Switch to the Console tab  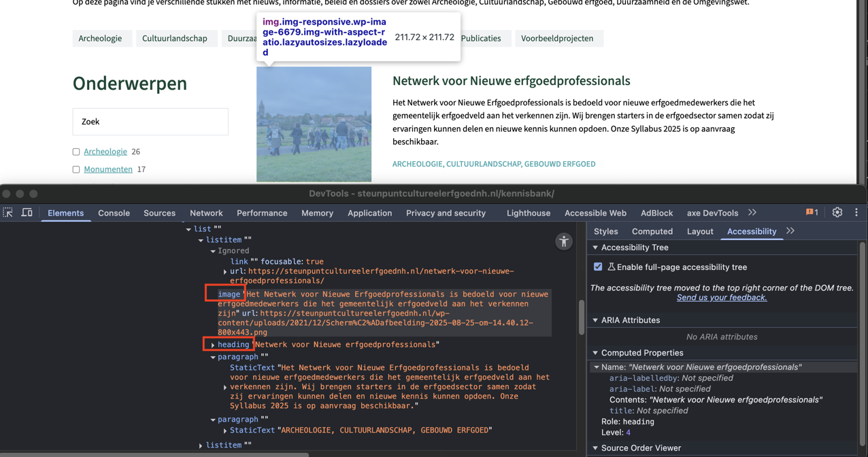coord(114,213)
